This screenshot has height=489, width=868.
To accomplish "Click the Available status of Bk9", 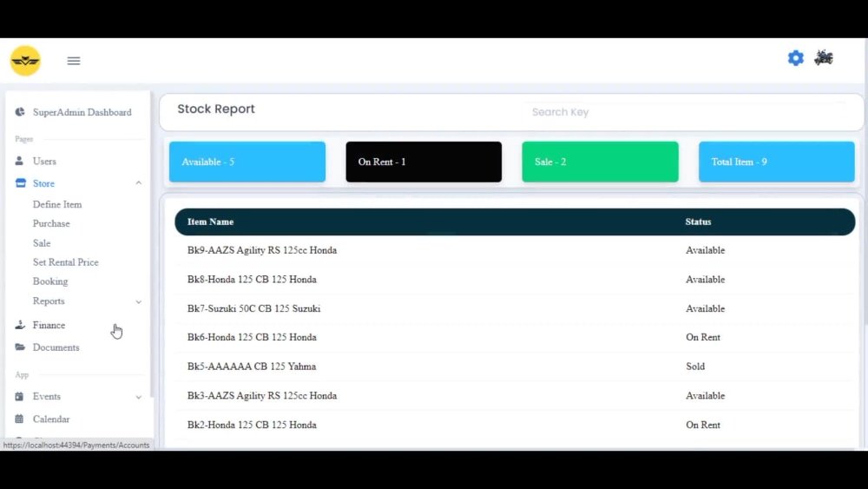I will click(705, 250).
